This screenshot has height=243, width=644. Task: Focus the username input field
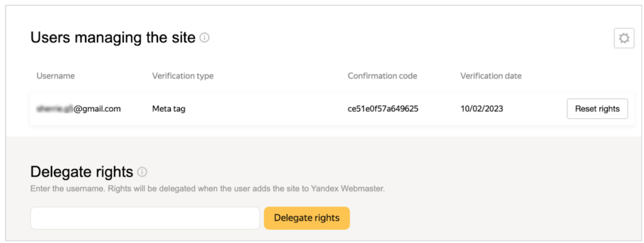click(145, 218)
